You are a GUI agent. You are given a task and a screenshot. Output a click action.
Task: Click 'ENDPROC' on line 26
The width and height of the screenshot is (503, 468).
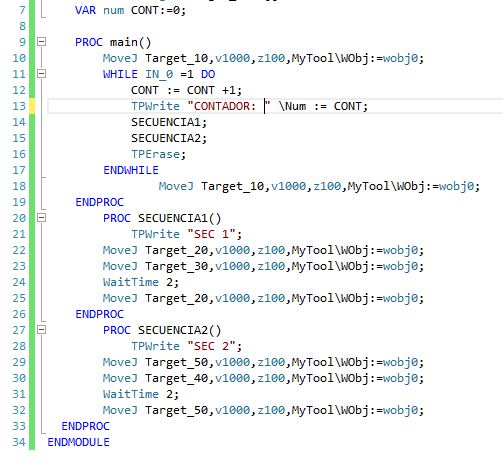point(99,314)
